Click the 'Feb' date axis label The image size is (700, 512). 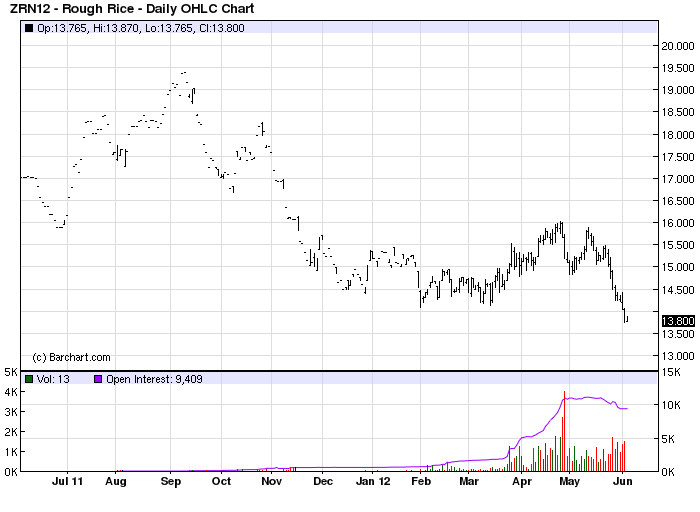(421, 481)
